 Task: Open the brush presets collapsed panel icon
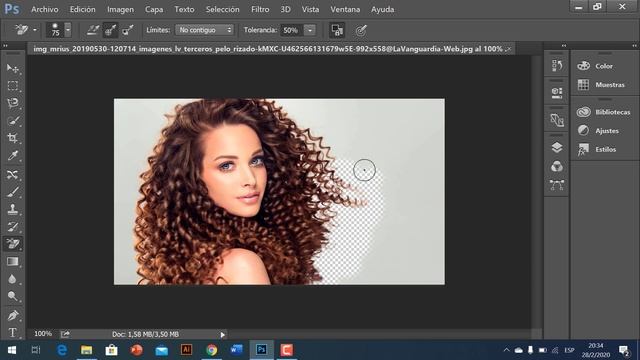(x=557, y=120)
